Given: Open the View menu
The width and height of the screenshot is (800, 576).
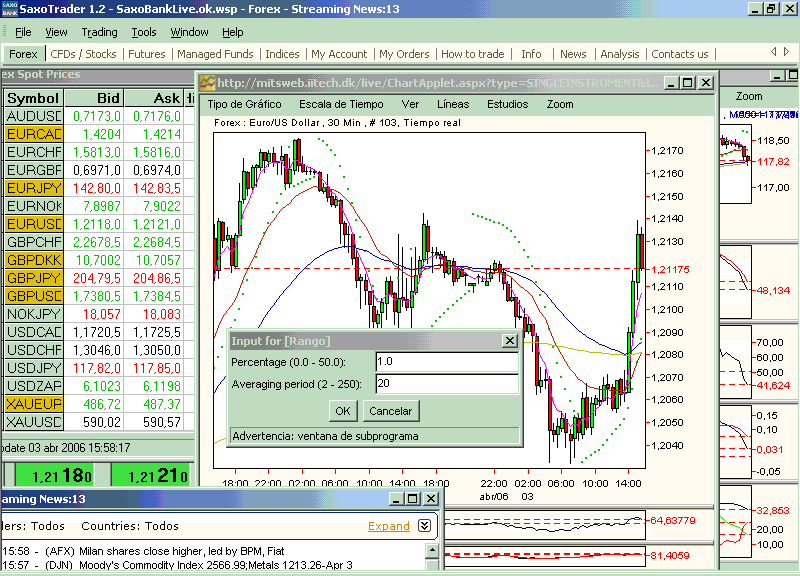Looking at the screenshot, I should pyautogui.click(x=56, y=32).
